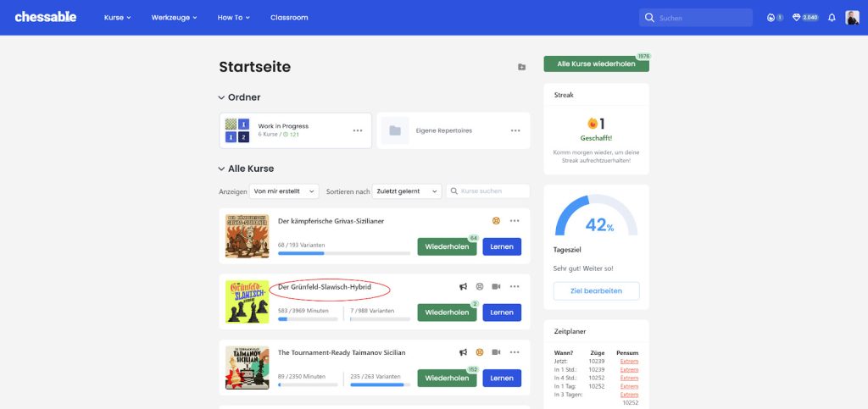The width and height of the screenshot is (868, 409).
Task: Click the Kurse suchen input field
Action: [x=493, y=191]
